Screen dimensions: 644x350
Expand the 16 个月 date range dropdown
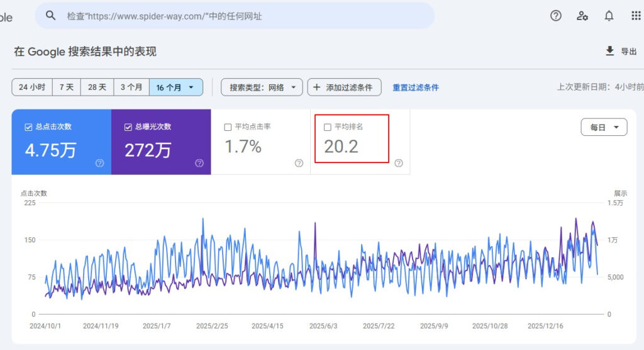[176, 87]
